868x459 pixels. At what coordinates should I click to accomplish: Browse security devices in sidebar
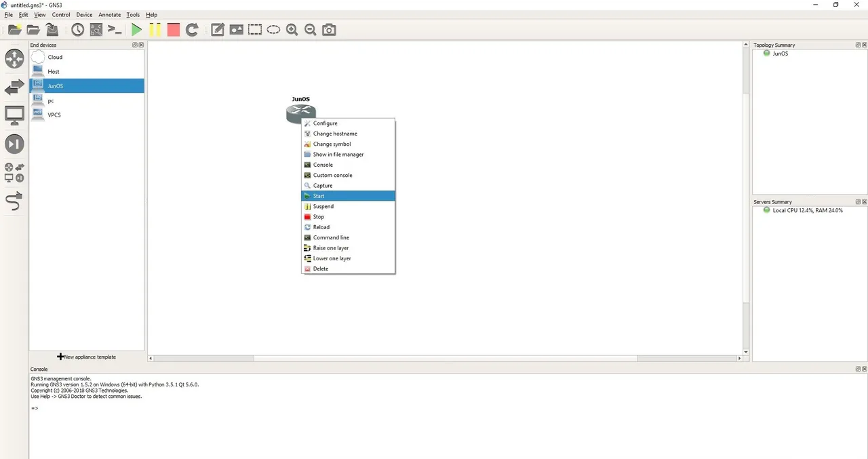14,144
